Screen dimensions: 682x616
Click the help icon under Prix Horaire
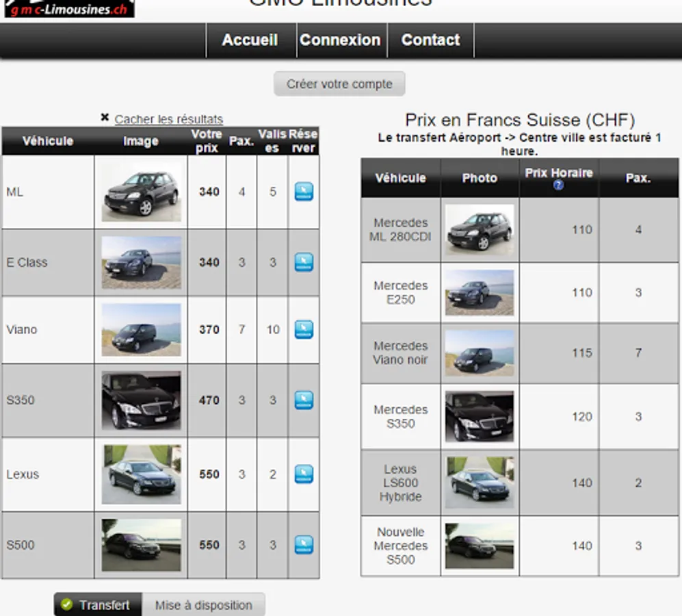(x=558, y=185)
